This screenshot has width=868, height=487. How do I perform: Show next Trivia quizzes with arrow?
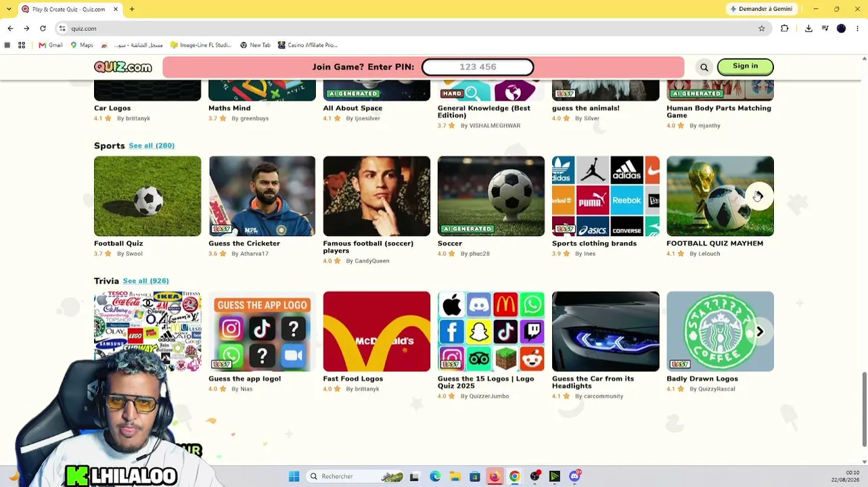760,331
